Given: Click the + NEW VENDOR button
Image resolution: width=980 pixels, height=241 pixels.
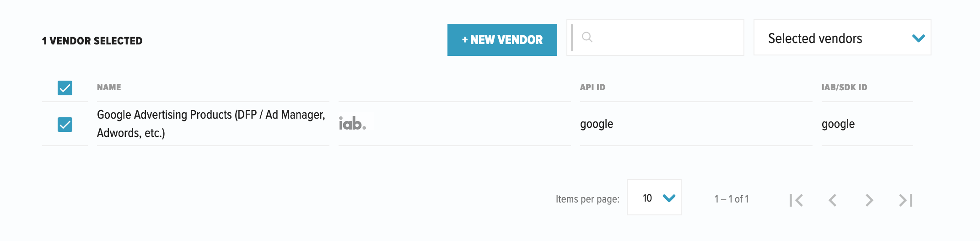Looking at the screenshot, I should click(502, 40).
